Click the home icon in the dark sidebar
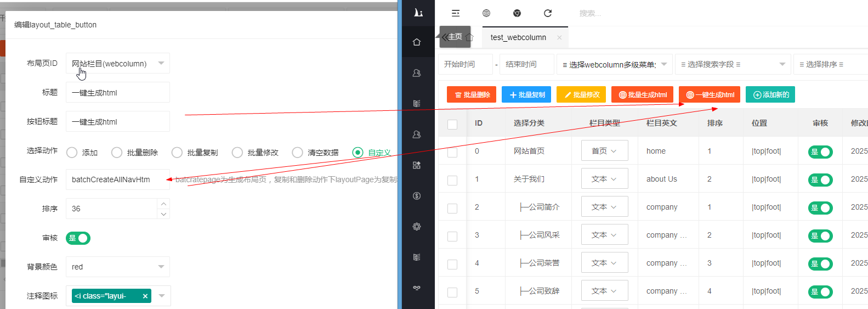The width and height of the screenshot is (868, 309). (x=417, y=42)
